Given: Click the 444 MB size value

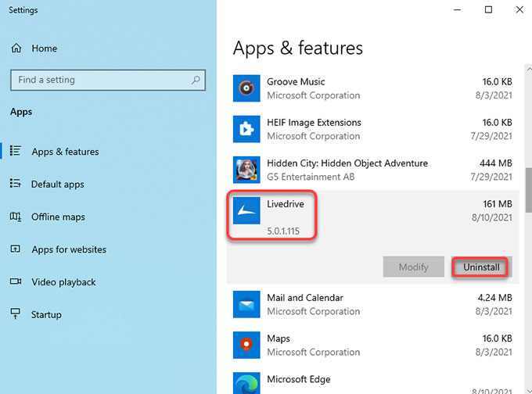Looking at the screenshot, I should click(496, 163).
